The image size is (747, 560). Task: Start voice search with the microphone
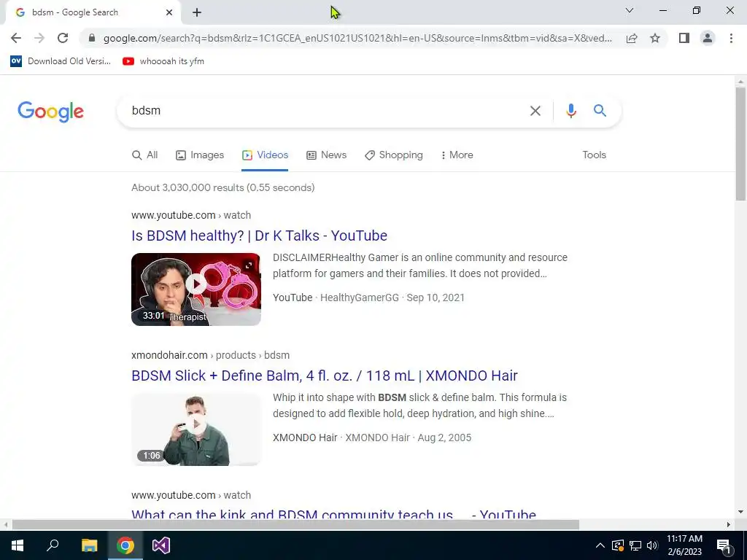tap(570, 111)
